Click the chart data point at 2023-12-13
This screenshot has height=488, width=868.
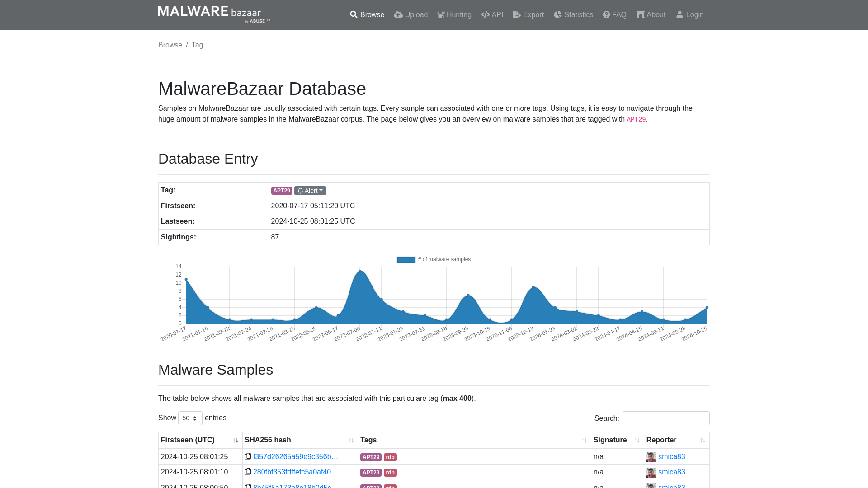[533, 287]
